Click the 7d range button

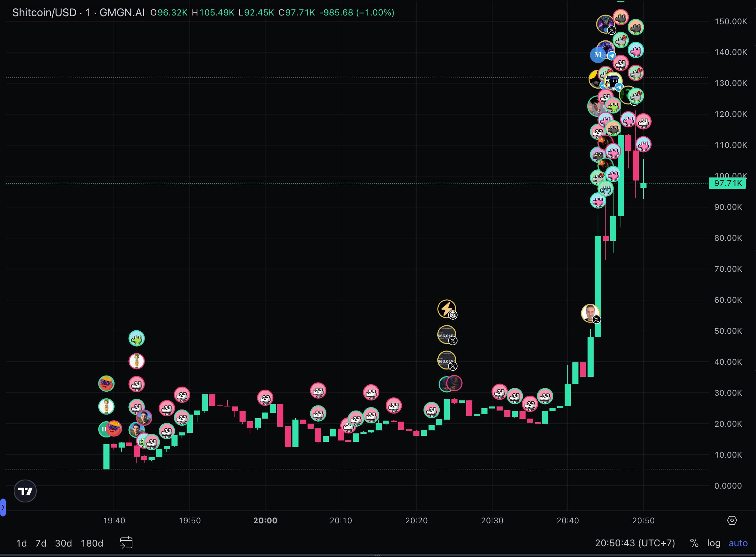coord(41,543)
